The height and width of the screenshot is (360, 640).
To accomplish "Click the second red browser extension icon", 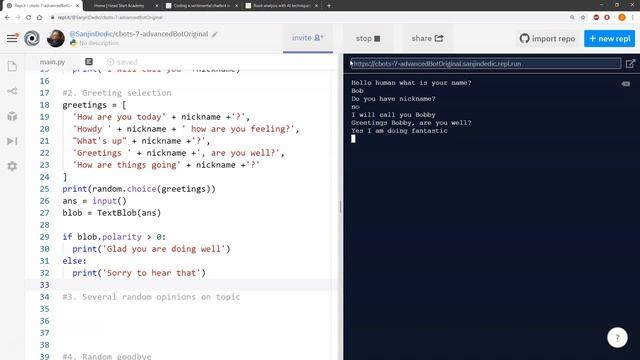I will [607, 18].
